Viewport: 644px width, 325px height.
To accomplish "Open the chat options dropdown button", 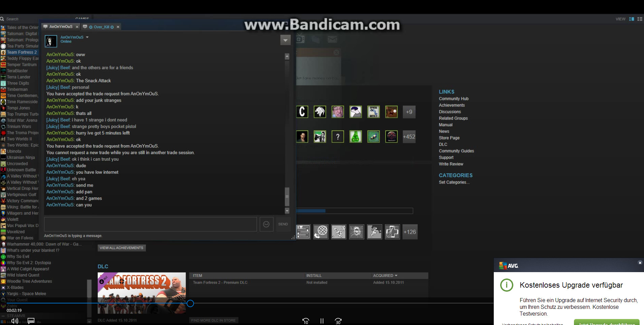I will click(285, 40).
